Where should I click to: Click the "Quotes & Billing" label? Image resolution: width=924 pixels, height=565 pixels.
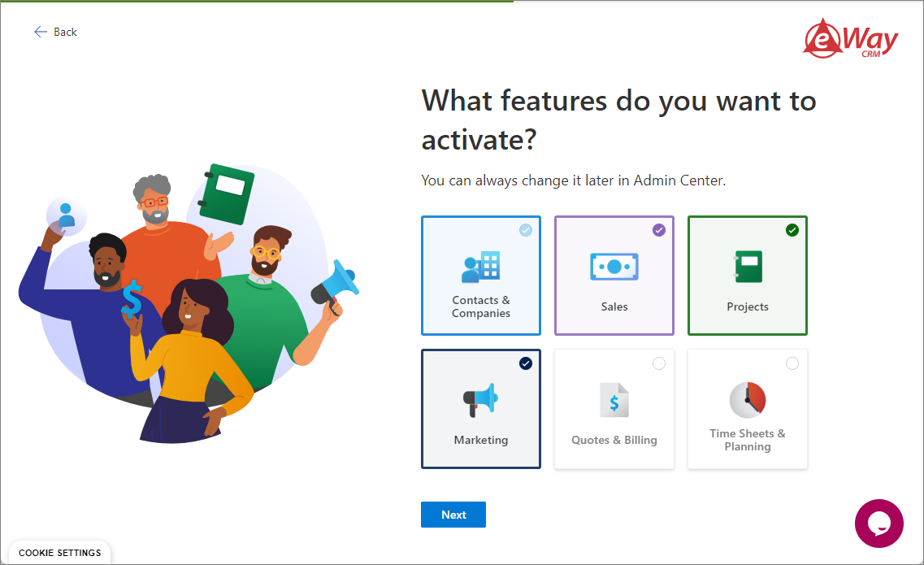pos(614,440)
